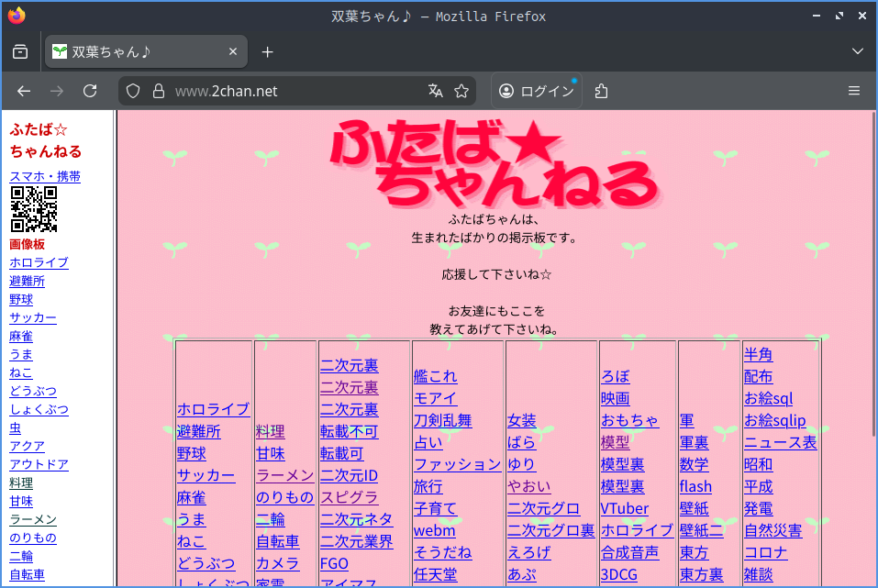Open the ニュース表 board link

click(x=780, y=442)
